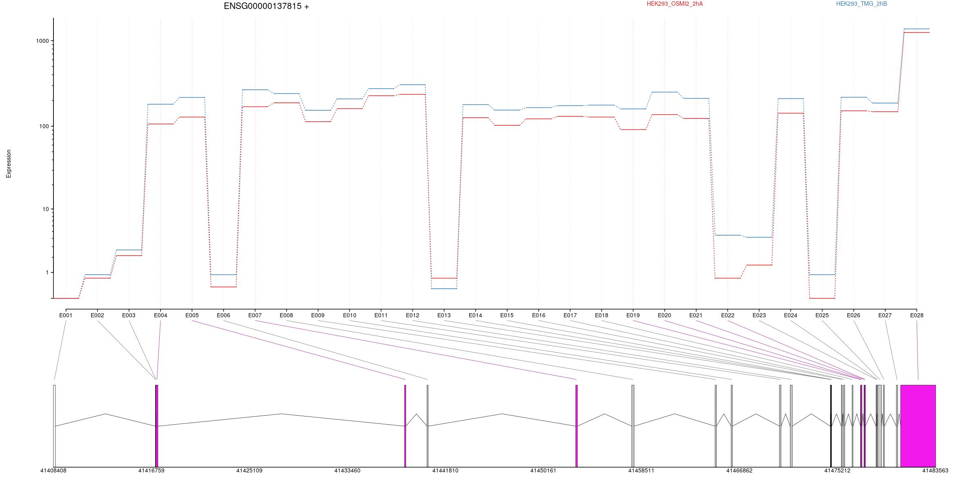Click exon label E016

point(539,315)
